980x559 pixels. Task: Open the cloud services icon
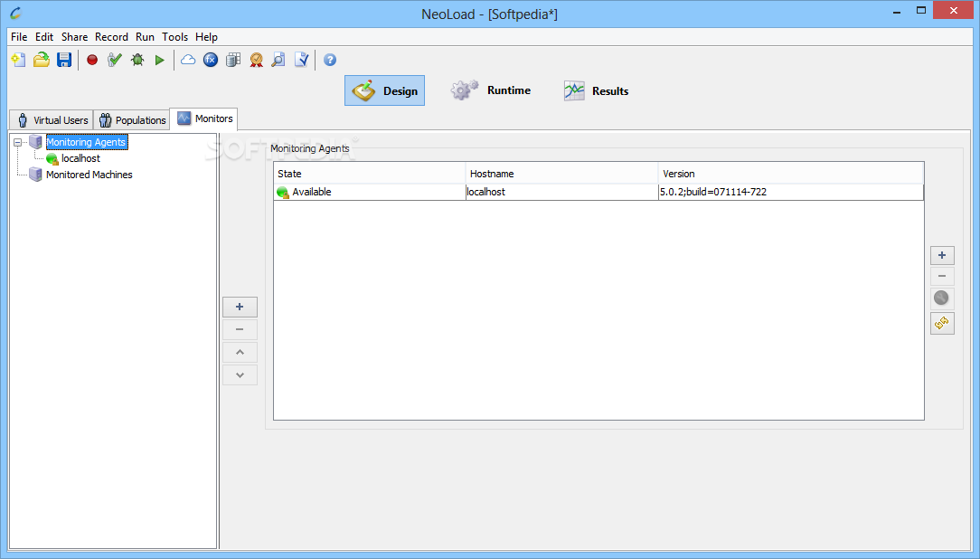tap(187, 60)
